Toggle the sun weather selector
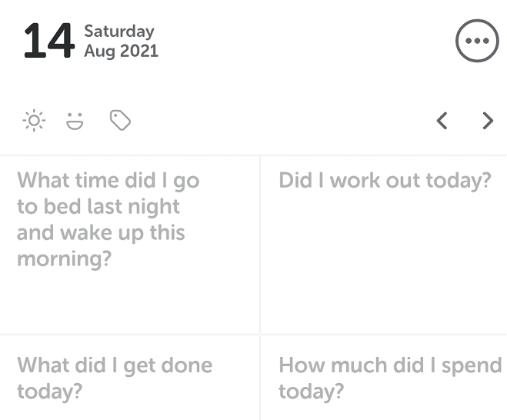Viewport: 507px width, 420px height. click(34, 121)
